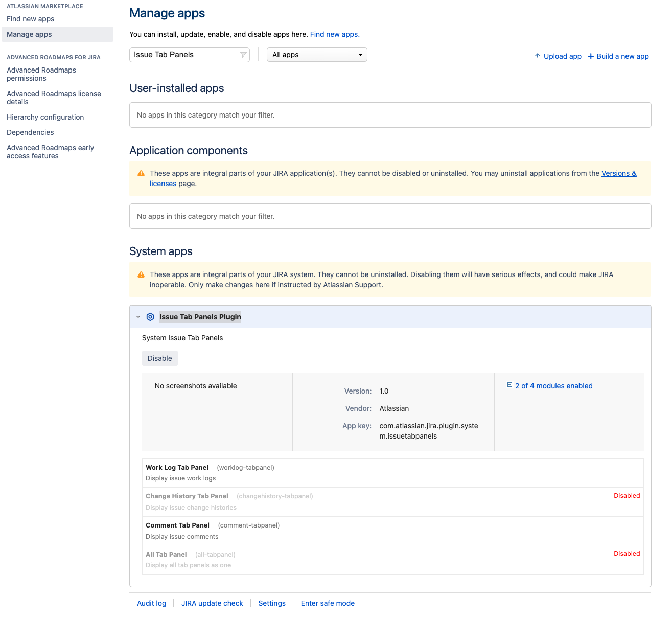Open Dependencies in sidebar
672x619 pixels.
click(30, 132)
